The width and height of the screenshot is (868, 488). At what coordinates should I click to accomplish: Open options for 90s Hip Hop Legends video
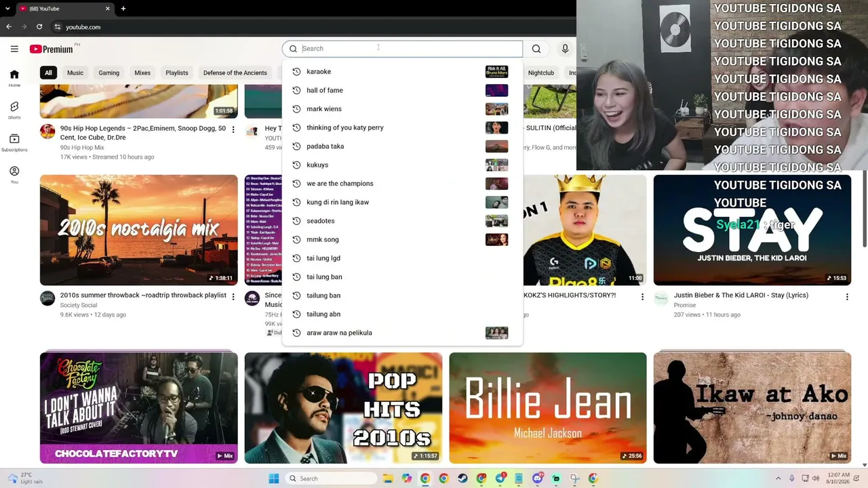pyautogui.click(x=233, y=129)
